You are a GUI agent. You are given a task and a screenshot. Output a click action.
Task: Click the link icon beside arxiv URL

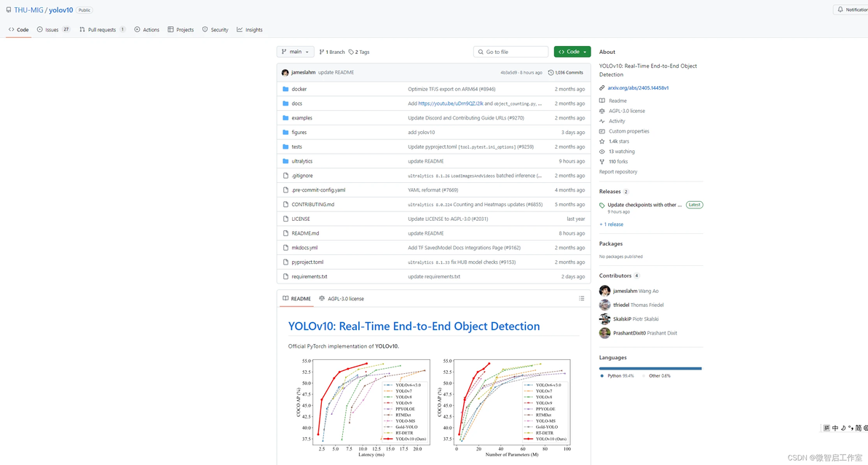pyautogui.click(x=601, y=88)
